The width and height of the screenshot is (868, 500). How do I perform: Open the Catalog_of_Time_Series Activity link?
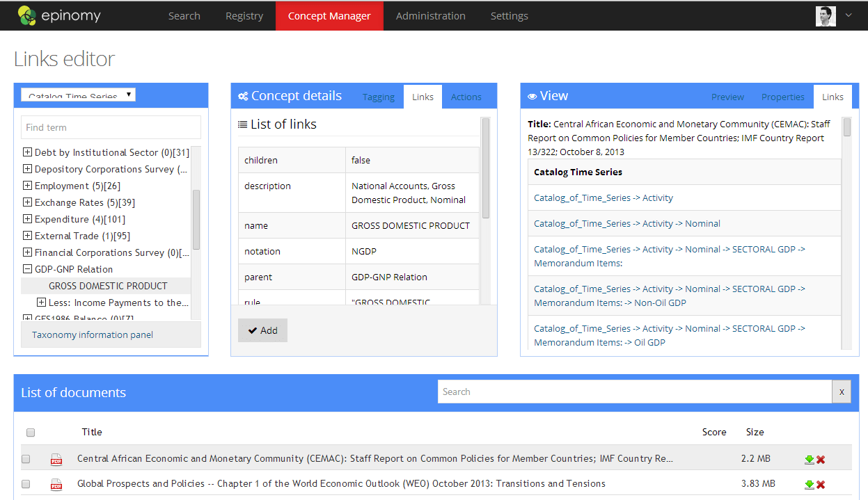[603, 198]
